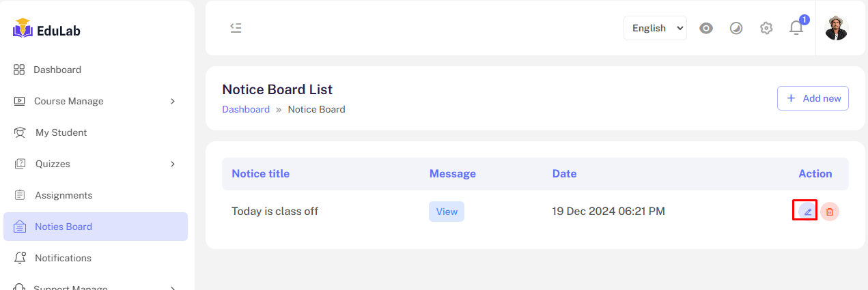Open the notifications bell icon
Viewport: 868px width, 290px height.
[796, 28]
